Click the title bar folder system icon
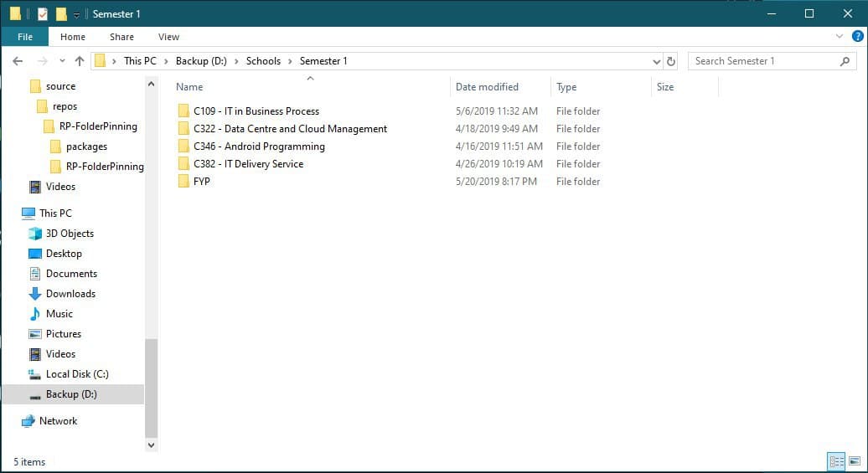868x473 pixels. tap(15, 13)
